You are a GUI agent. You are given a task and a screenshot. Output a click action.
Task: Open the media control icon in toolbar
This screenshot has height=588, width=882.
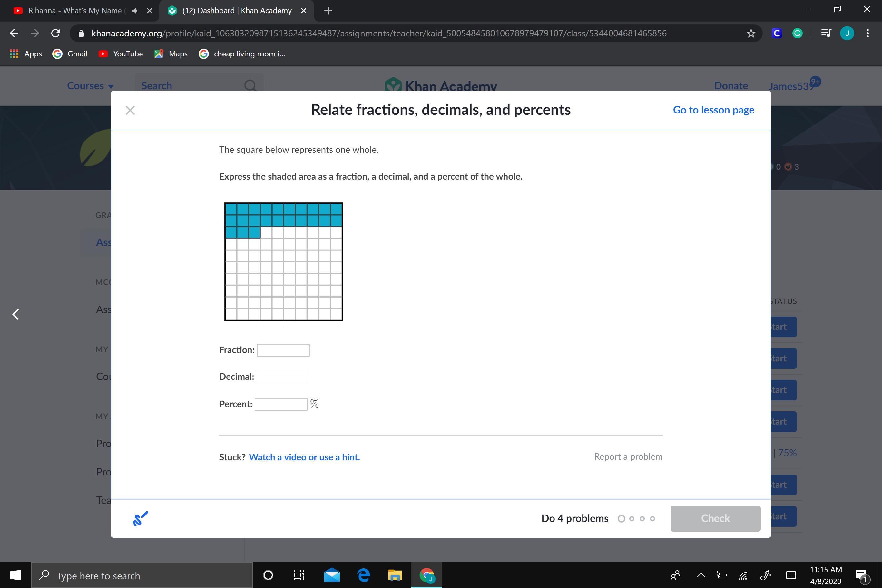826,34
